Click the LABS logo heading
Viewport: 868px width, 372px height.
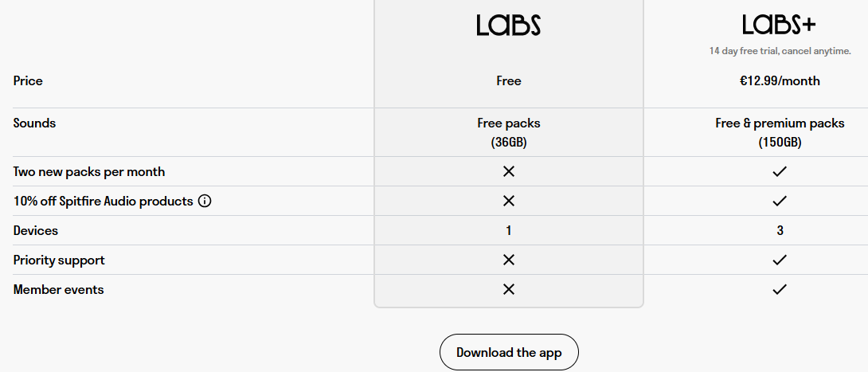click(x=508, y=25)
